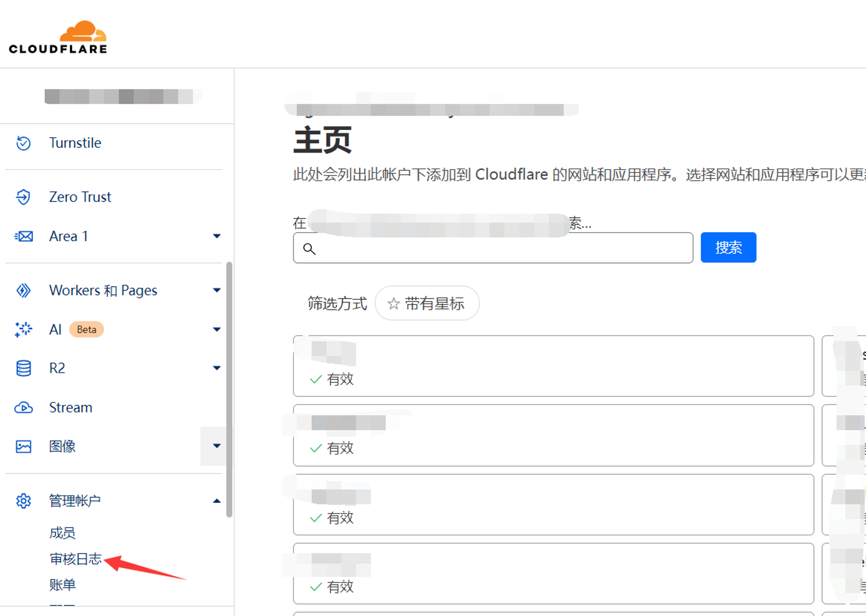Open the 成员 submenu item
866x616 pixels.
click(x=62, y=533)
